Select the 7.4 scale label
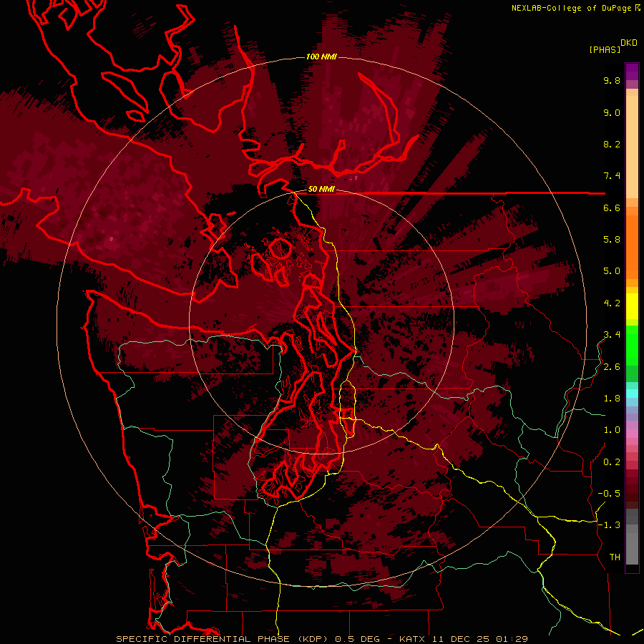Viewport: 644px width, 644px height. click(x=612, y=176)
